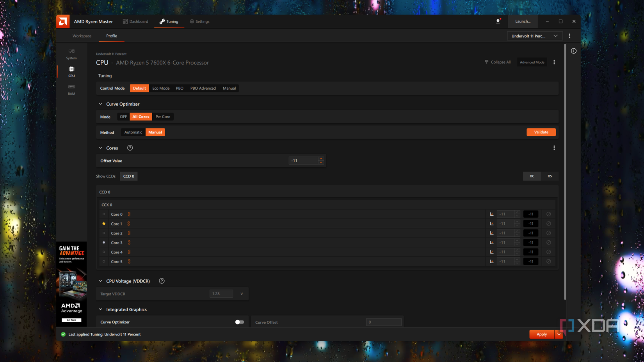The image size is (644, 362).
Task: Collapse the CPU Voltage (VDDCR) section
Action: (x=100, y=281)
